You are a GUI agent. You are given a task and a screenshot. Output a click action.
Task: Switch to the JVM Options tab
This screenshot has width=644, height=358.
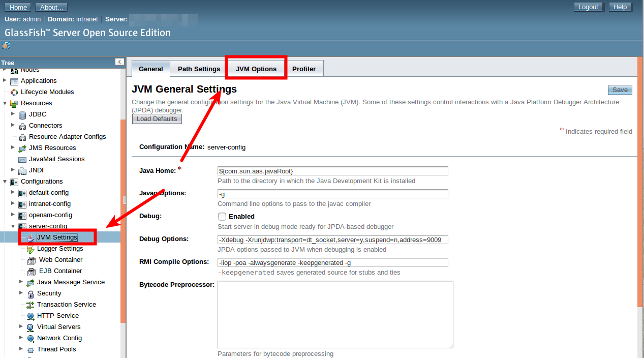pyautogui.click(x=256, y=69)
